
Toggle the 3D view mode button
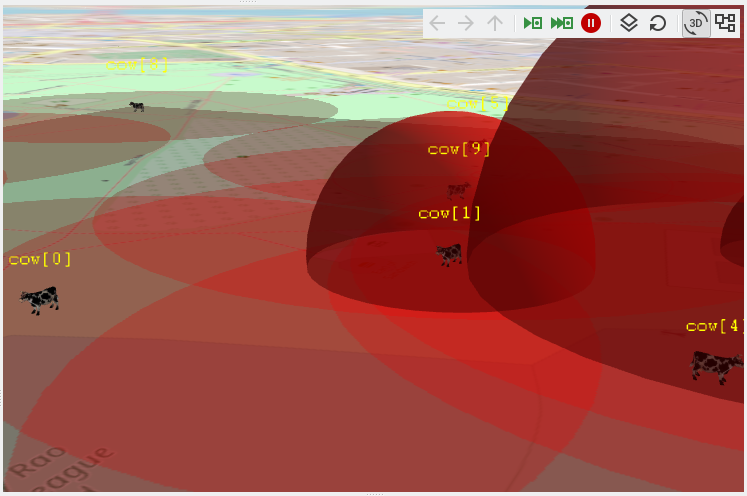tap(696, 23)
